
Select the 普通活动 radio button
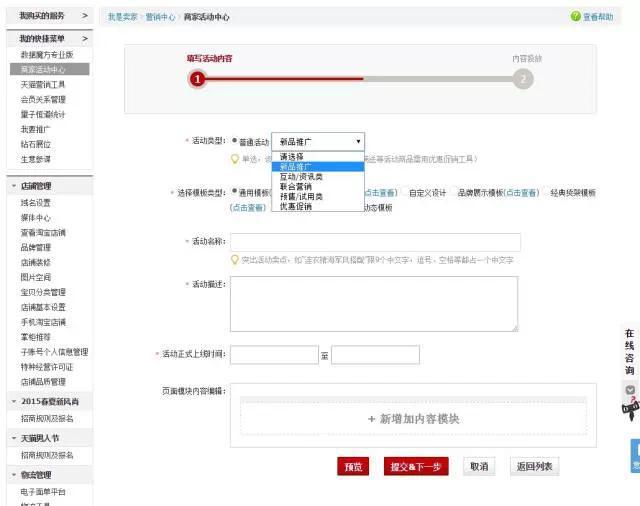point(235,140)
